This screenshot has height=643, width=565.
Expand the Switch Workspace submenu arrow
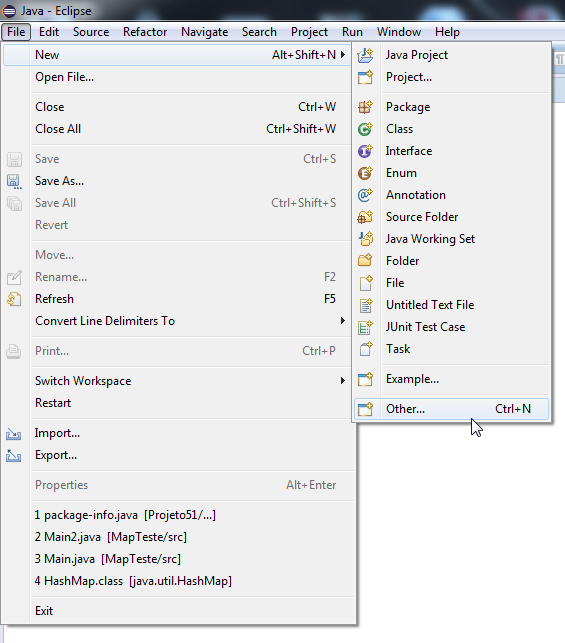pyautogui.click(x=343, y=381)
